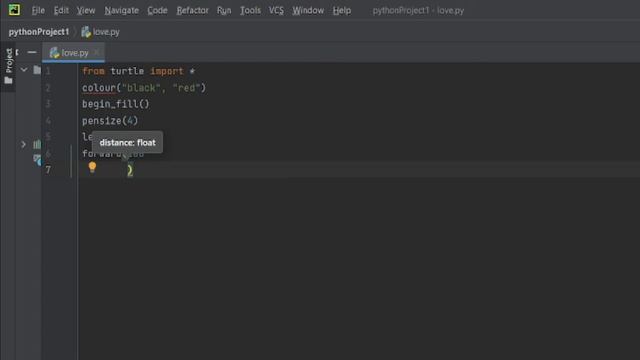Click the 'forward' call on line 6
The image size is (640, 360).
(102, 154)
